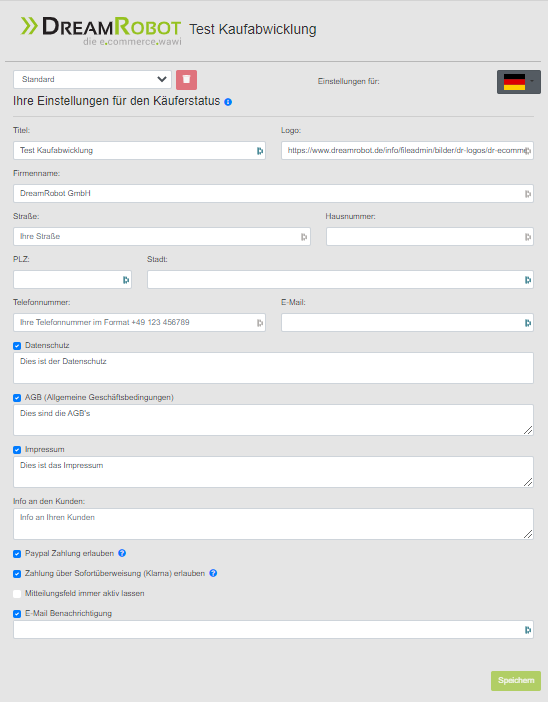Click icon inside E-Mail Benachrichtigung field
The width and height of the screenshot is (548, 702).
[x=528, y=630]
